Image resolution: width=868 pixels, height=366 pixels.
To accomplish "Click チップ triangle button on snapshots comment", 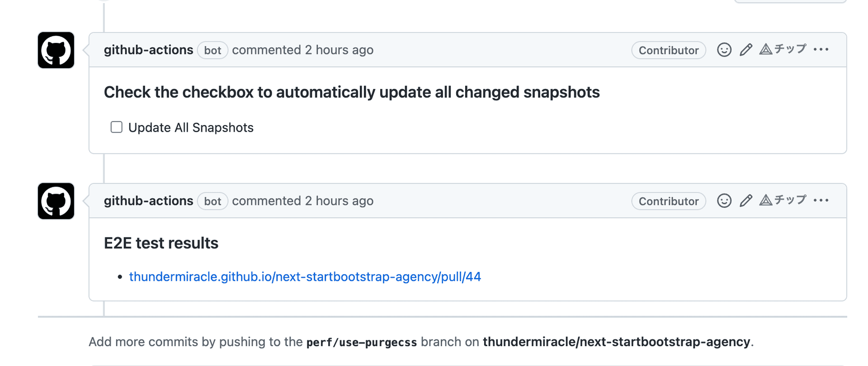I will tap(783, 49).
